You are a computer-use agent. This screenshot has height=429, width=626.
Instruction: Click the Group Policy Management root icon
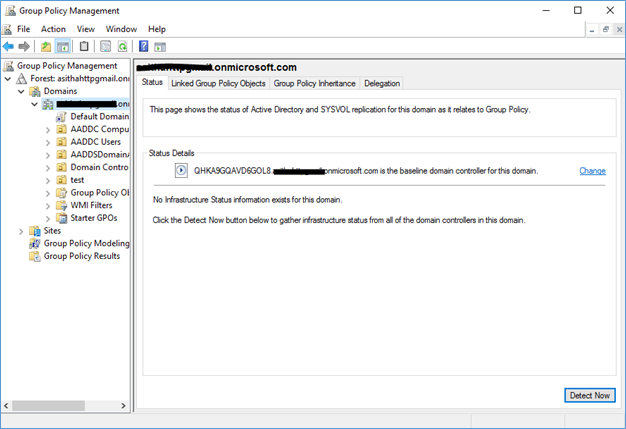(x=9, y=65)
